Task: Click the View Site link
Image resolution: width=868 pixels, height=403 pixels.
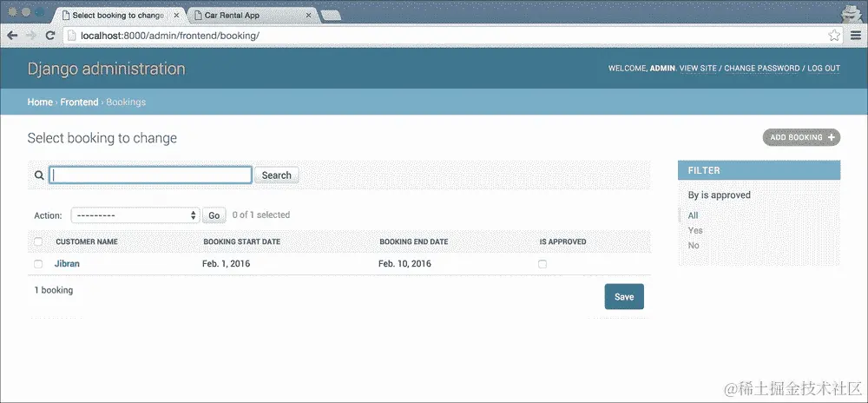Action: (697, 68)
